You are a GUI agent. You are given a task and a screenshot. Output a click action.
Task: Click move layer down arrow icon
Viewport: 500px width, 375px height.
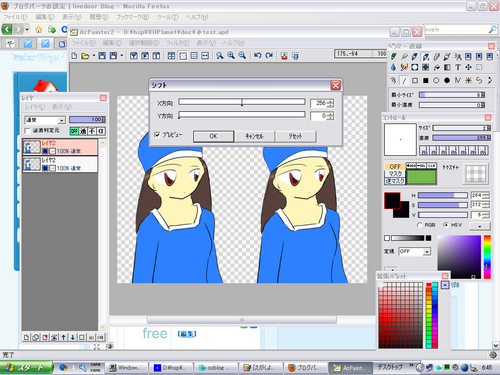(73, 337)
